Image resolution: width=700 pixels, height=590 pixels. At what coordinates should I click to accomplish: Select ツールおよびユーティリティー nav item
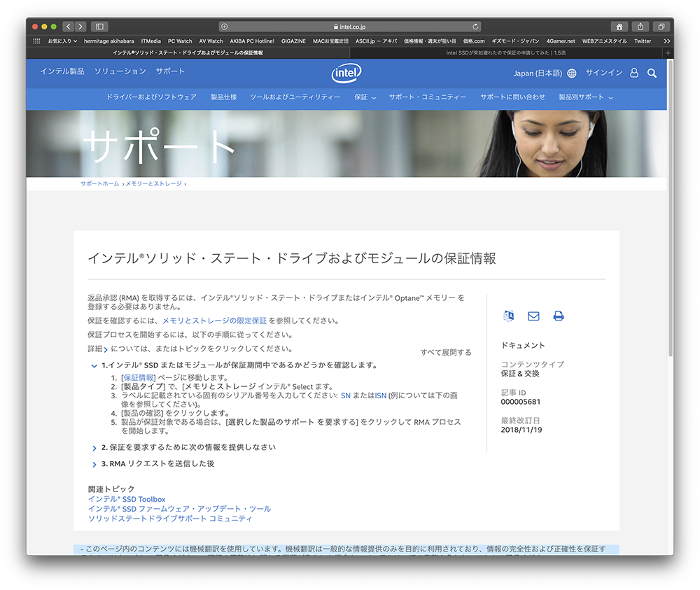tap(295, 97)
